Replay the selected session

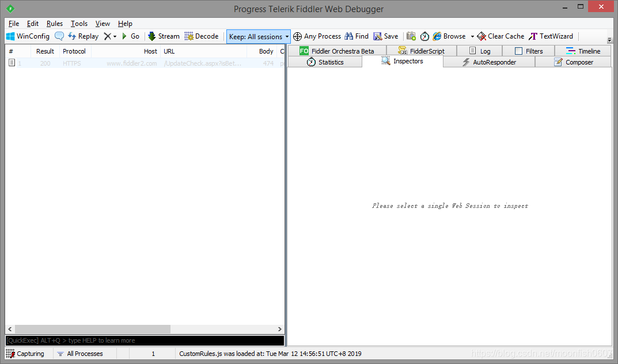click(x=83, y=36)
